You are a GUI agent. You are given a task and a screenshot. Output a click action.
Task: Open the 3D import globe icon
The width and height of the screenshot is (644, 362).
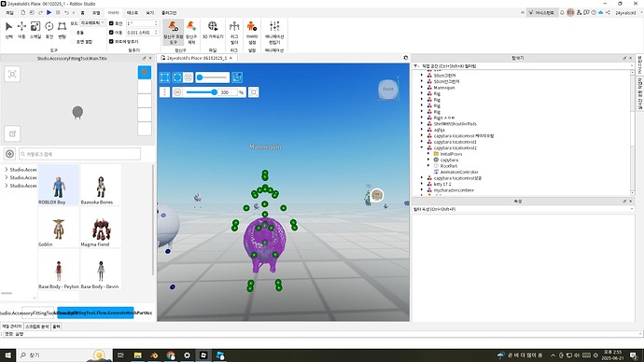(213, 30)
